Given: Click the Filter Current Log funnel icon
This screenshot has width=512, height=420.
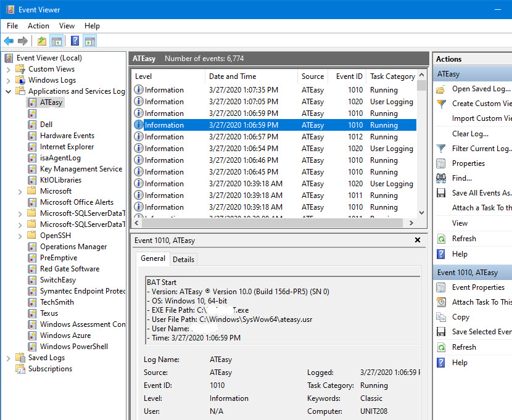Looking at the screenshot, I should coord(441,149).
